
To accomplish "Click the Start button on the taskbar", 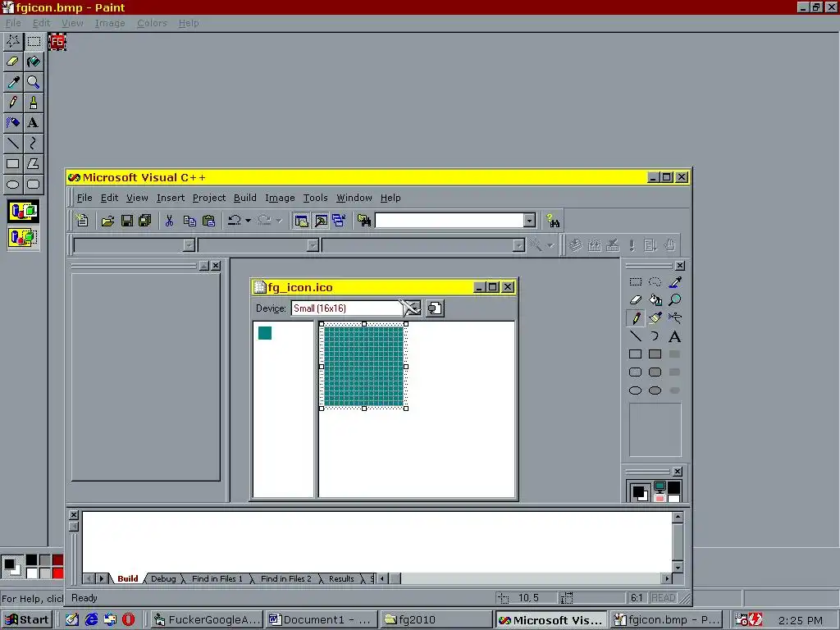I will point(27,620).
